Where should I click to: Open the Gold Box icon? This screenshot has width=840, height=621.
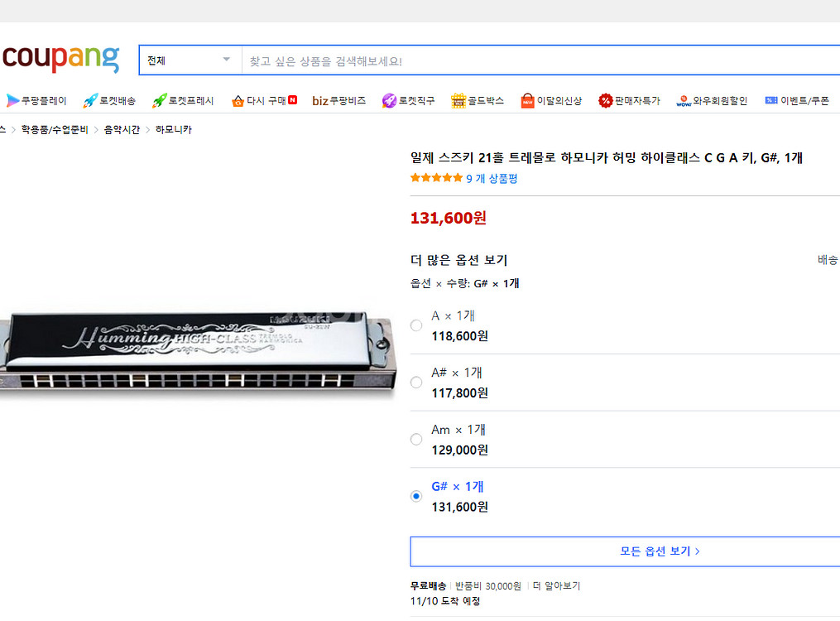[x=458, y=101]
